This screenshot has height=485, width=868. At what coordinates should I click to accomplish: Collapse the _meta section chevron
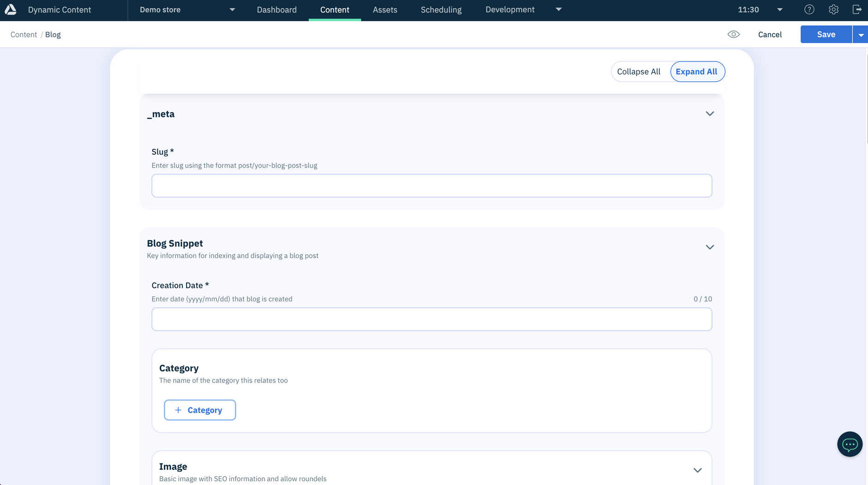[x=710, y=114]
